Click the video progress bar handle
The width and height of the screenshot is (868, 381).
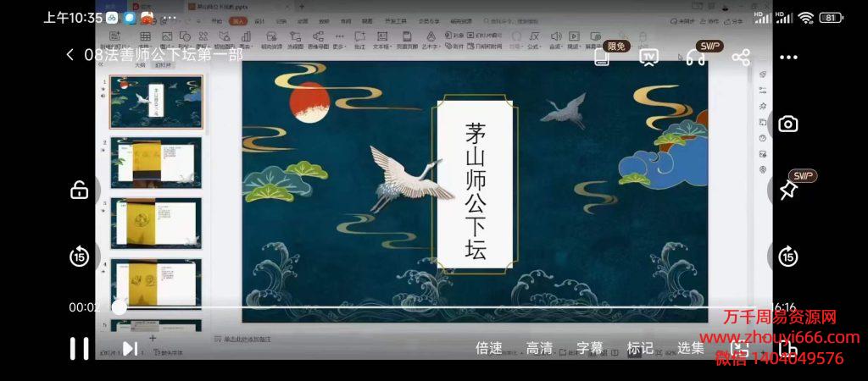pyautogui.click(x=119, y=306)
